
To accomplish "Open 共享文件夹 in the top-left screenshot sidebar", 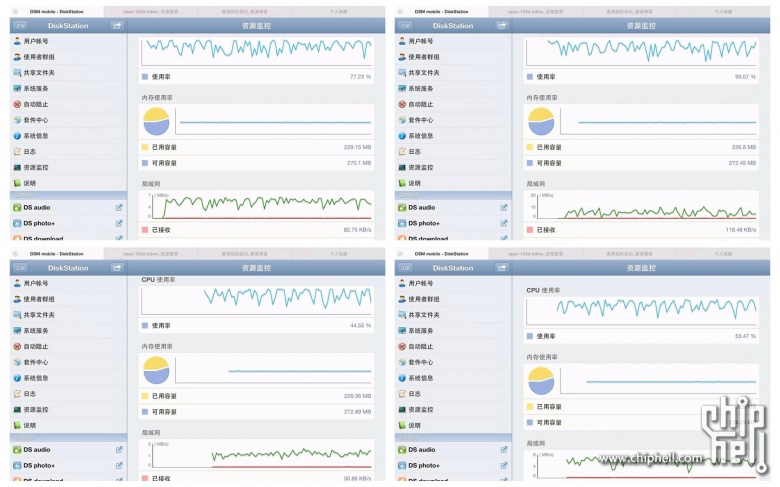I will (x=38, y=72).
